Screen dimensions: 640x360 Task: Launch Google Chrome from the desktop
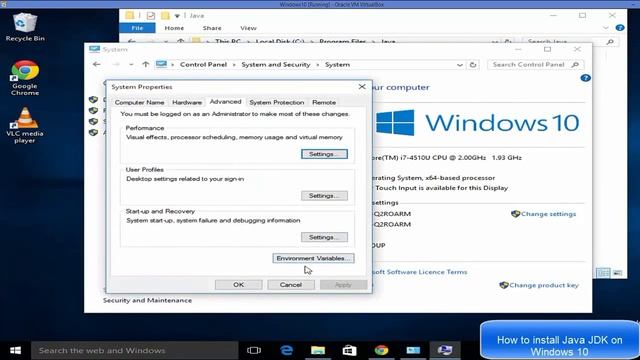pos(25,78)
